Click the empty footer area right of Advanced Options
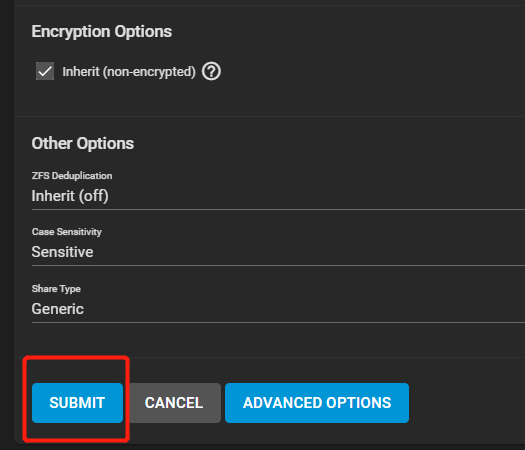The width and height of the screenshot is (525, 450). pos(467,403)
